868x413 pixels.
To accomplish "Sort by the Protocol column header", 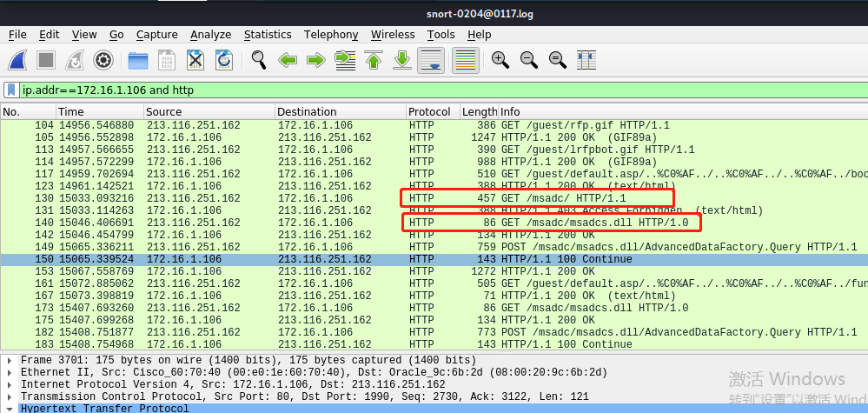I will 433,112.
